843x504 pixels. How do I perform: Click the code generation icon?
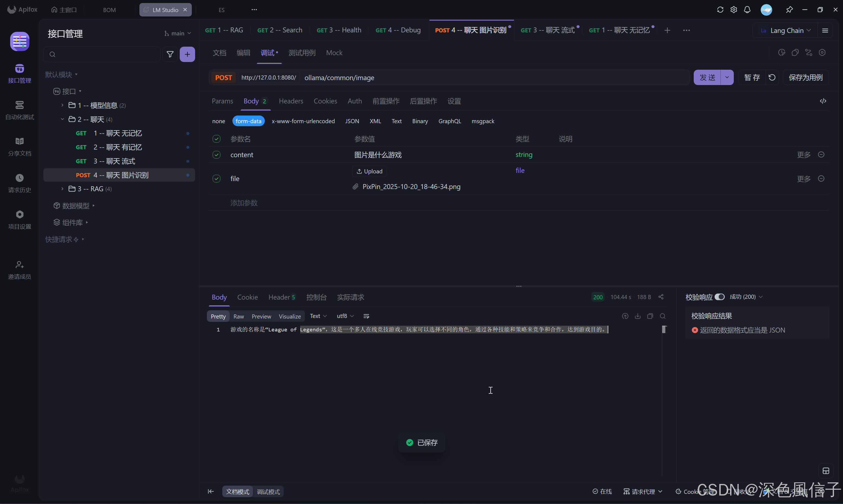tap(823, 101)
